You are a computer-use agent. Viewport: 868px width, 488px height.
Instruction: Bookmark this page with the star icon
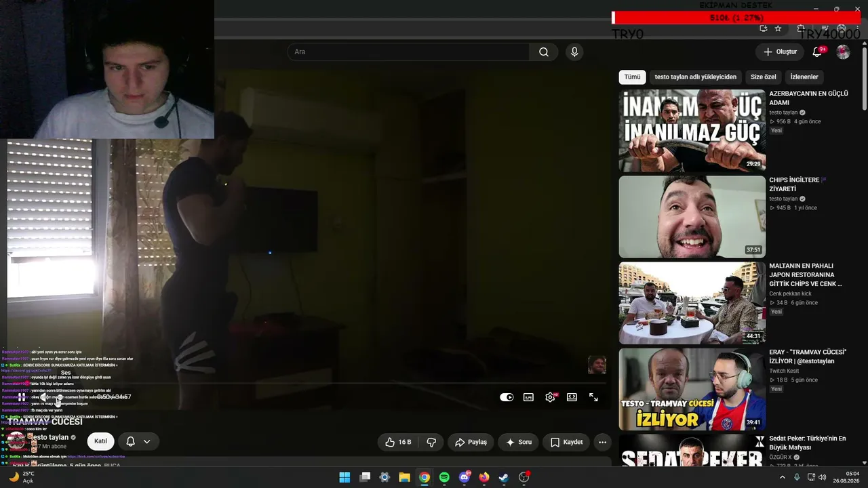click(778, 28)
